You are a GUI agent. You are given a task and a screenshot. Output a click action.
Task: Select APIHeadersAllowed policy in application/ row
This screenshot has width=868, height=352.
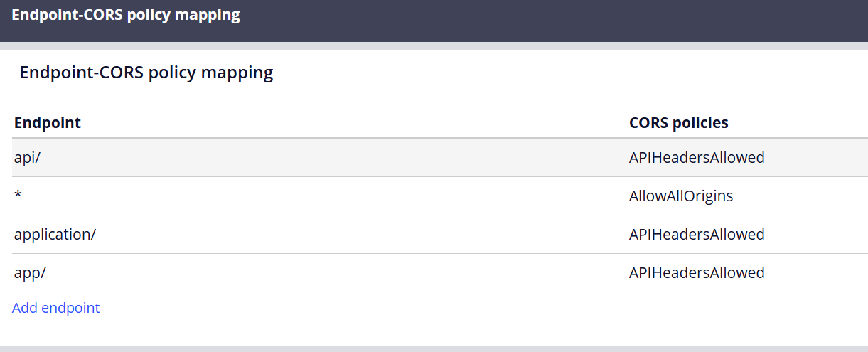coord(696,235)
